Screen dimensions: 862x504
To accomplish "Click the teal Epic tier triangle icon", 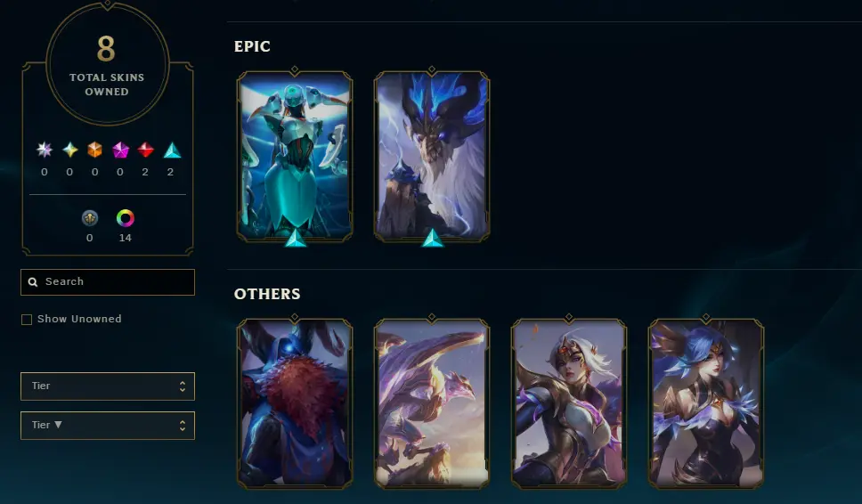I will (172, 150).
